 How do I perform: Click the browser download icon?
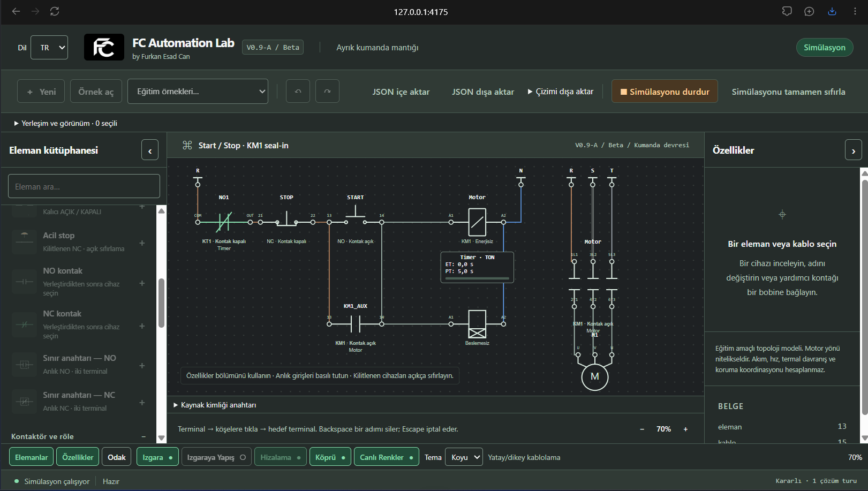(x=832, y=11)
